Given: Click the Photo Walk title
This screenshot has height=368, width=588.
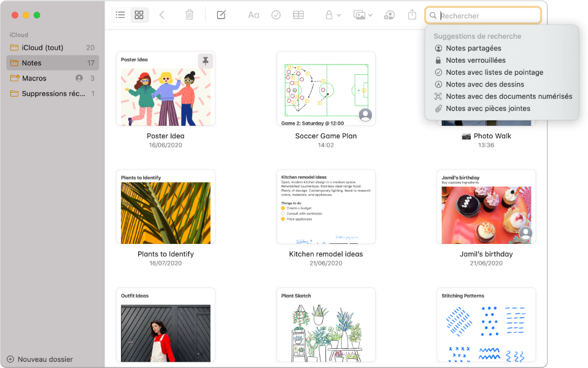Looking at the screenshot, I should click(x=492, y=136).
